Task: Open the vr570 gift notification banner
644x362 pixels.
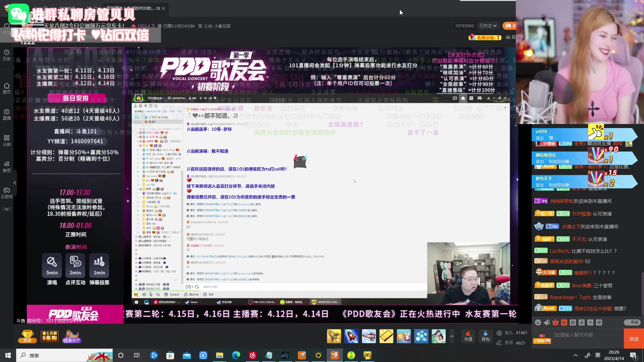Action: point(584,134)
